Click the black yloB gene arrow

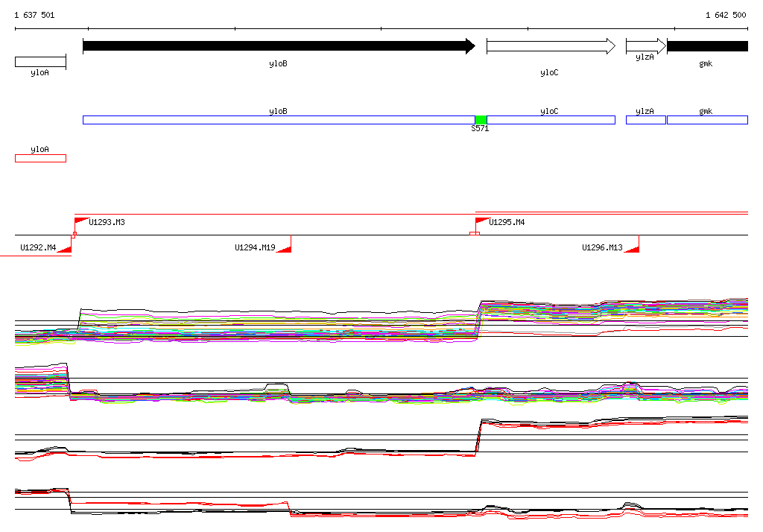point(279,46)
